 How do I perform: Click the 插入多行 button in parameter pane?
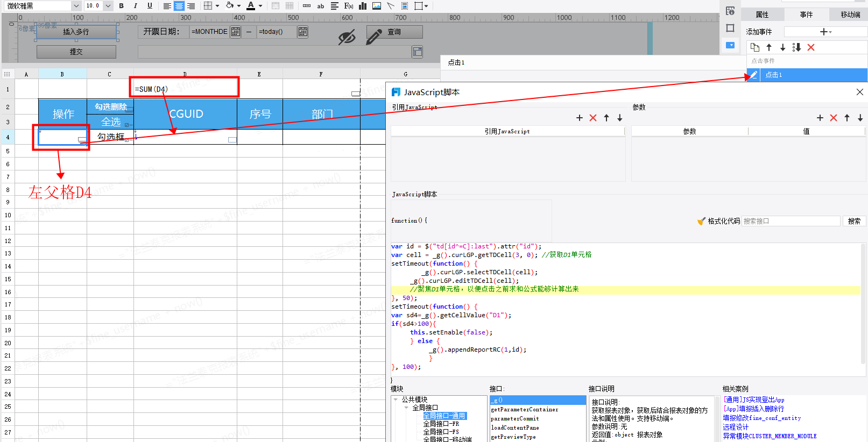(76, 32)
